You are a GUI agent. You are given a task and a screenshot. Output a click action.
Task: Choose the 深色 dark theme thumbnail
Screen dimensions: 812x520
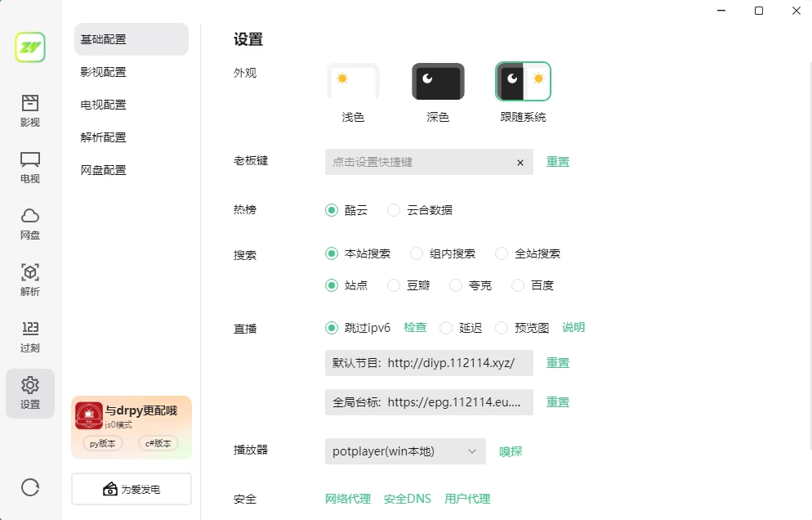tap(438, 82)
